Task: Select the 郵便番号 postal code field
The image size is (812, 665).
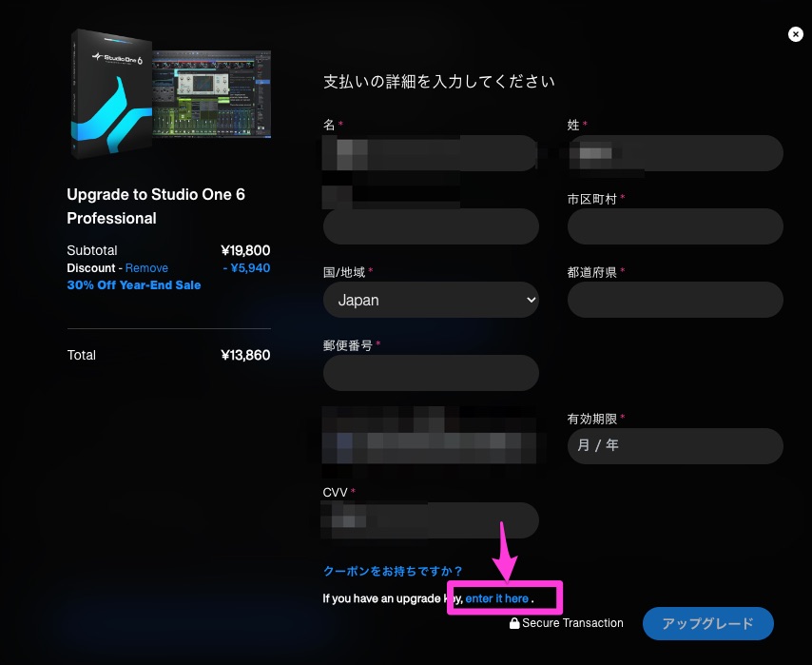Action: pyautogui.click(x=431, y=373)
